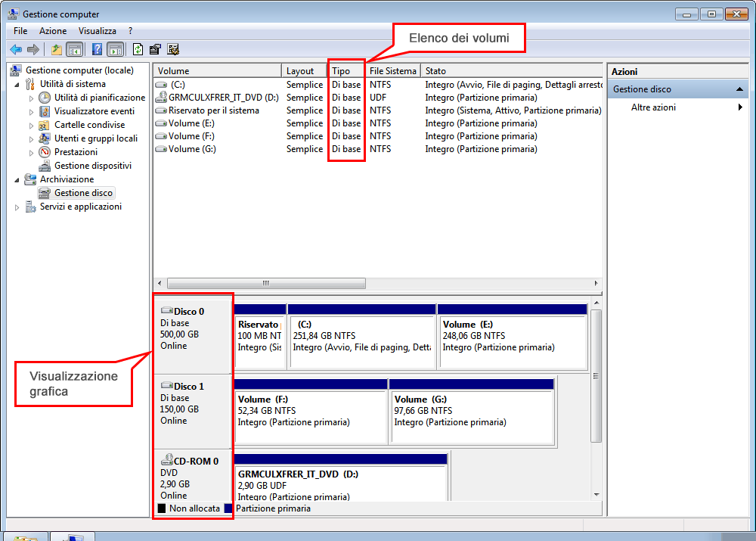Screen dimensions: 756x541
Task: Sort by the File Sistema column header
Action: pyautogui.click(x=393, y=71)
